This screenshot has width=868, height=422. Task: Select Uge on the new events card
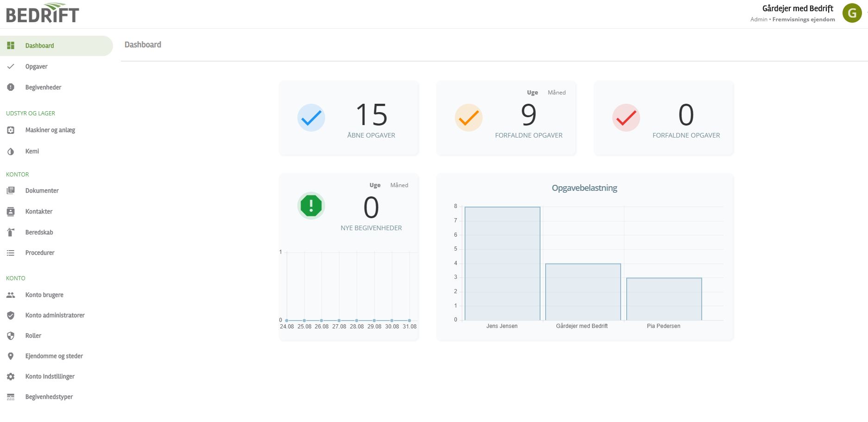[x=375, y=185]
